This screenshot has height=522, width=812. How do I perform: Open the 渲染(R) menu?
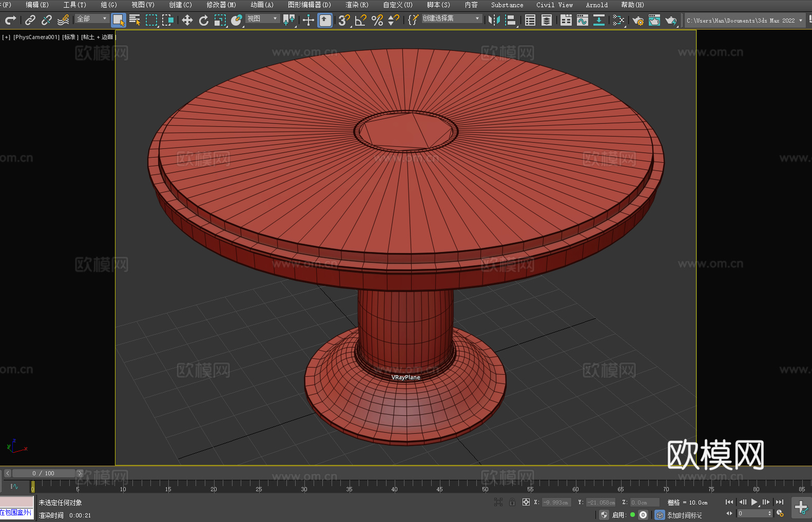tap(357, 5)
